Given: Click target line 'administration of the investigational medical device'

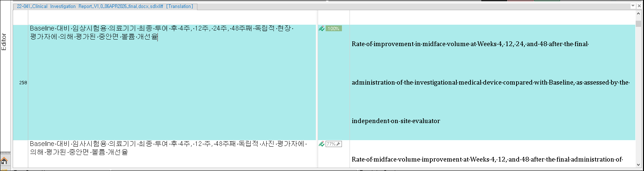Looking at the screenshot, I should 491,82.
